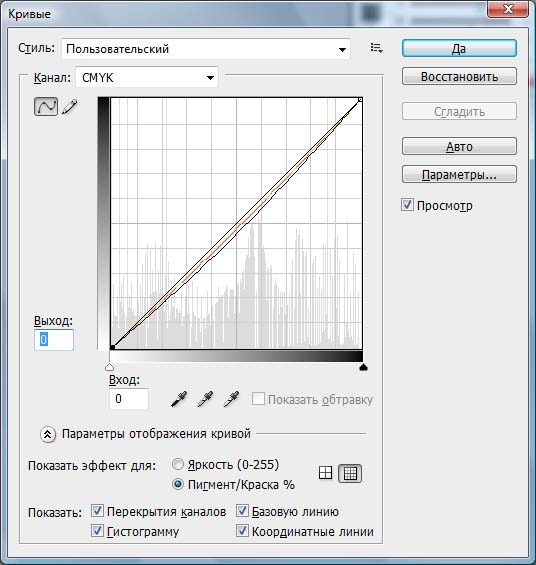
Task: Close the Кривые dialog window
Action: 508,8
